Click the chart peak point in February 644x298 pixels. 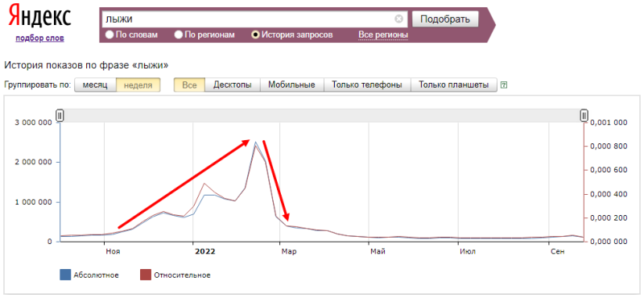pyautogui.click(x=255, y=143)
